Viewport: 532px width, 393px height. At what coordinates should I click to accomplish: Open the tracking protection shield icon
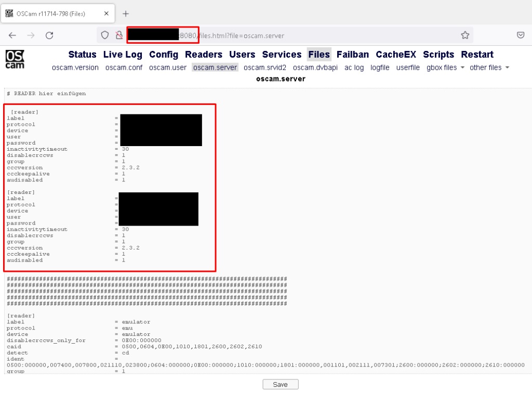[105, 35]
